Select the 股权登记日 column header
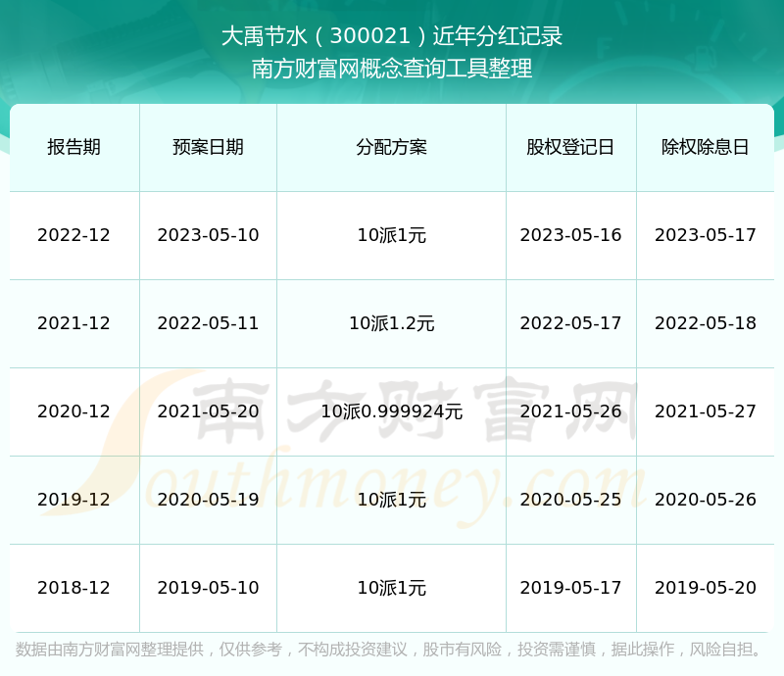This screenshot has height=676, width=784. click(570, 147)
